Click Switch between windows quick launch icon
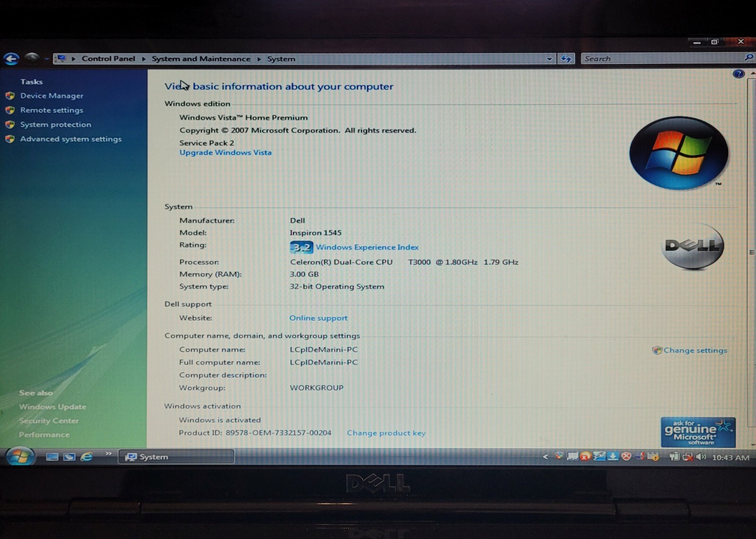This screenshot has width=756, height=539. pos(69,457)
